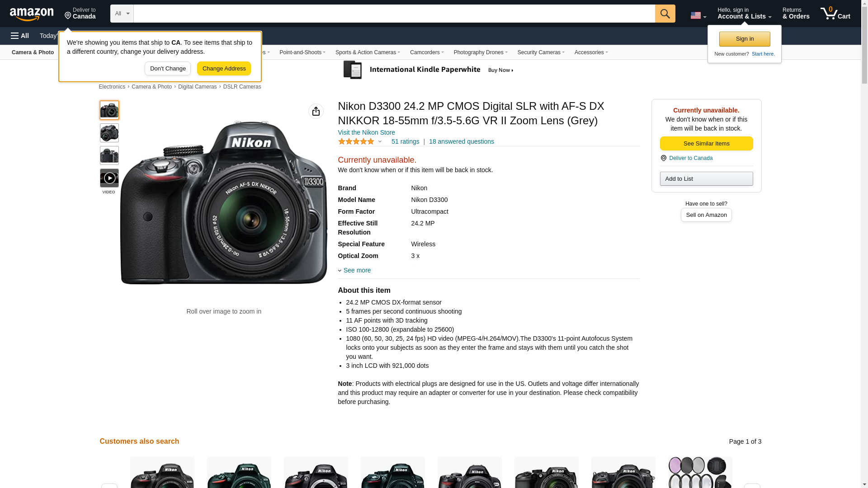The height and width of the screenshot is (488, 868).
Task: Open the All hamburger menu
Action: coord(20,36)
